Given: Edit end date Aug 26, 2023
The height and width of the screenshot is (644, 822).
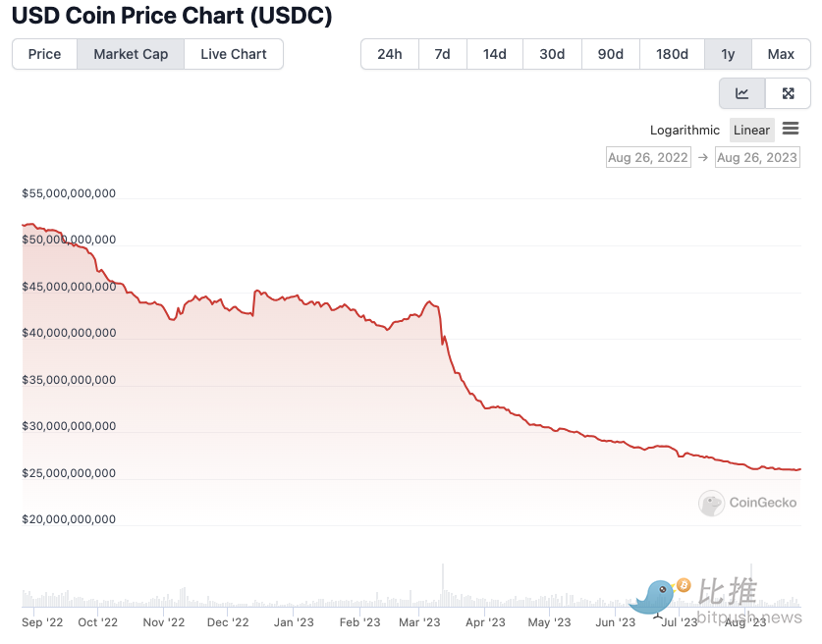Looking at the screenshot, I should (x=756, y=157).
